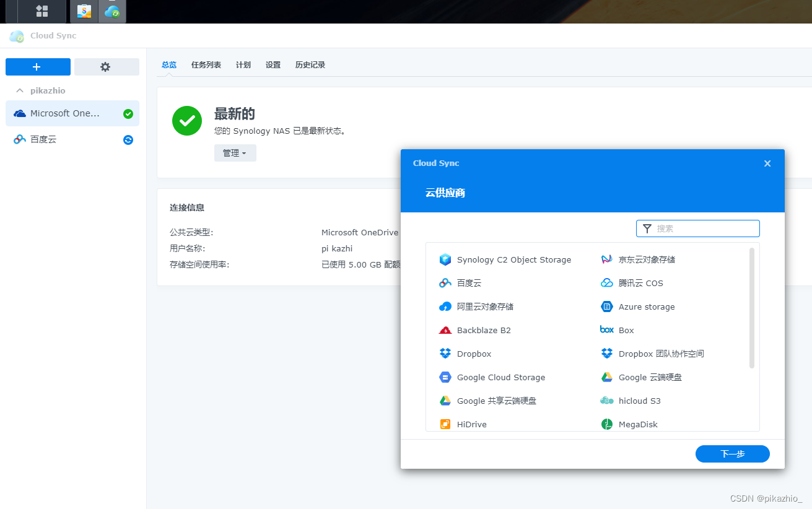Screen dimensions: 812x509
Task: Click the 用户名称 value pi kazhi
Action: pyautogui.click(x=337, y=249)
